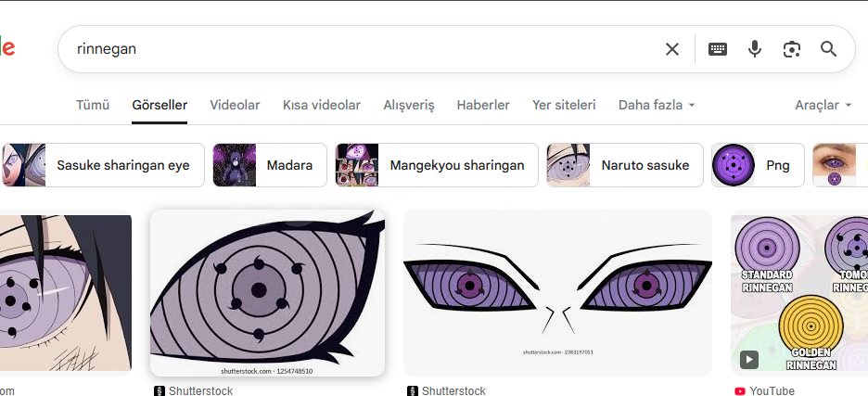Open the on-screen keyboard input tool
This screenshot has height=396, width=868.
point(718,49)
